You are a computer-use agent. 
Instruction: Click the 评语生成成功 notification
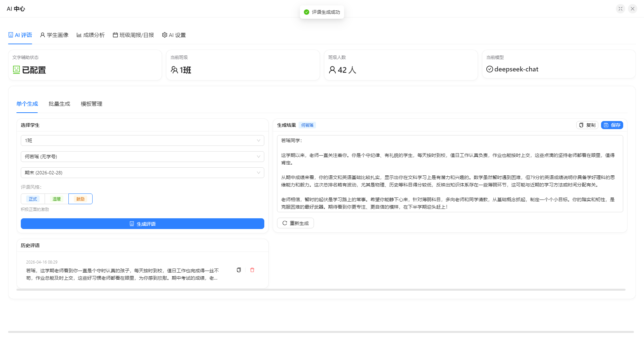(322, 12)
